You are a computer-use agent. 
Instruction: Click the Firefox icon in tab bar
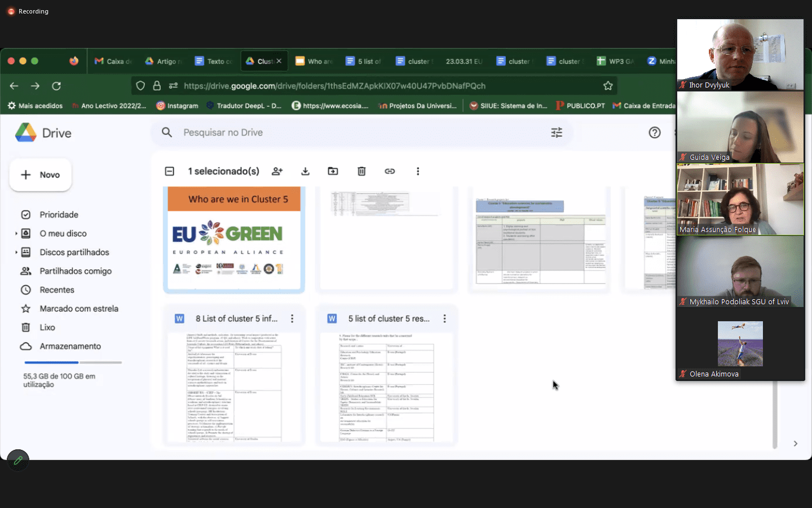coord(74,61)
